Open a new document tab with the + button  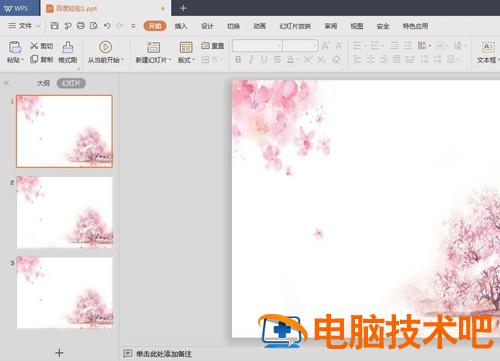[x=183, y=8]
